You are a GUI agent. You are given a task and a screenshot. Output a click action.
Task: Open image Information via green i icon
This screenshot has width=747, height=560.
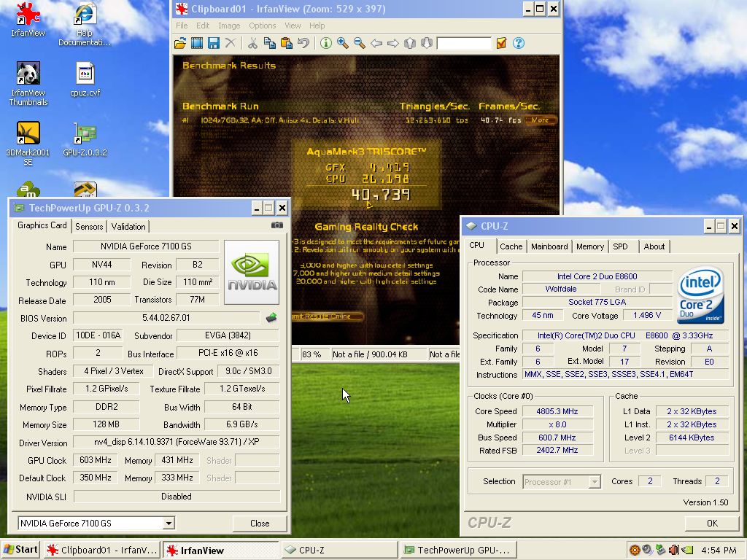(x=326, y=43)
